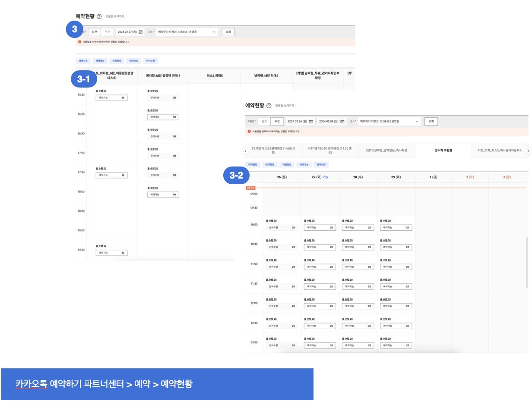Switch to 일간 in the weekly view panel
Image resolution: width=532 pixels, height=402 pixels.
(x=264, y=122)
